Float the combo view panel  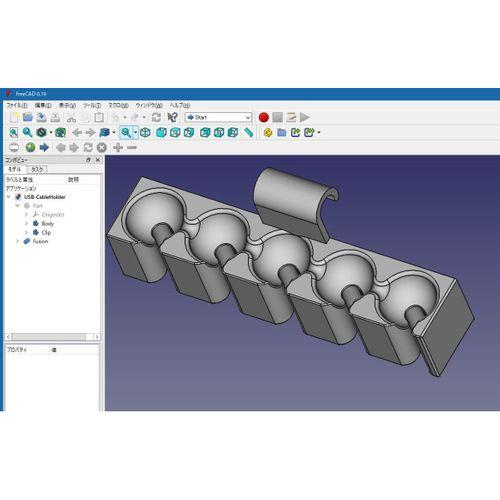tap(88, 160)
